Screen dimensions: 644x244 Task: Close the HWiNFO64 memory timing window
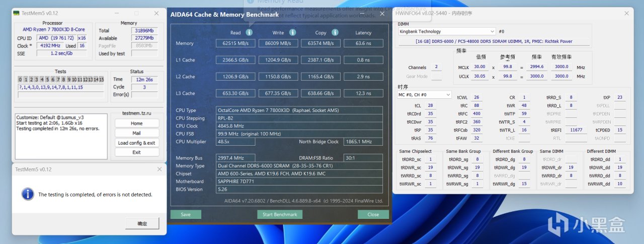coord(626,13)
